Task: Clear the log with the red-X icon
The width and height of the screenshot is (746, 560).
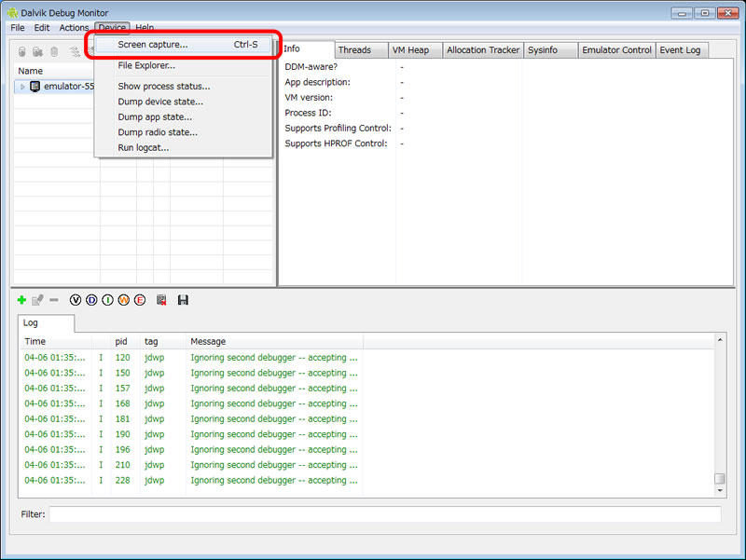Action: point(161,300)
